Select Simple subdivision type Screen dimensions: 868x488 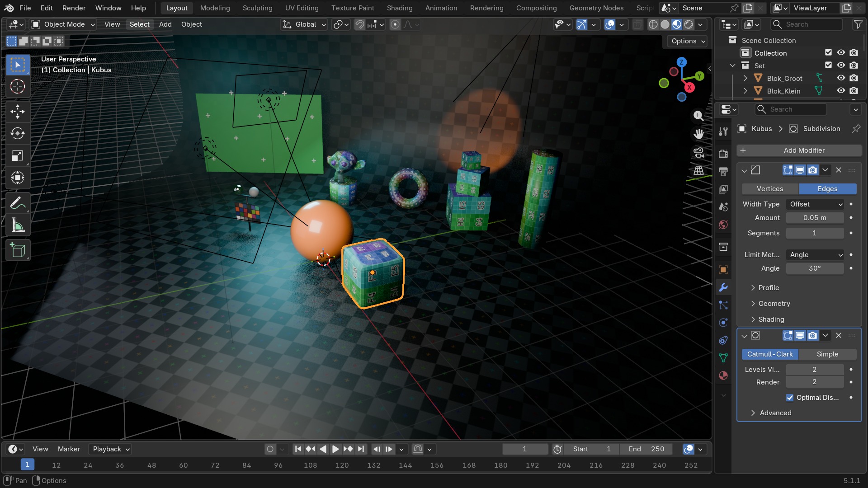click(827, 354)
